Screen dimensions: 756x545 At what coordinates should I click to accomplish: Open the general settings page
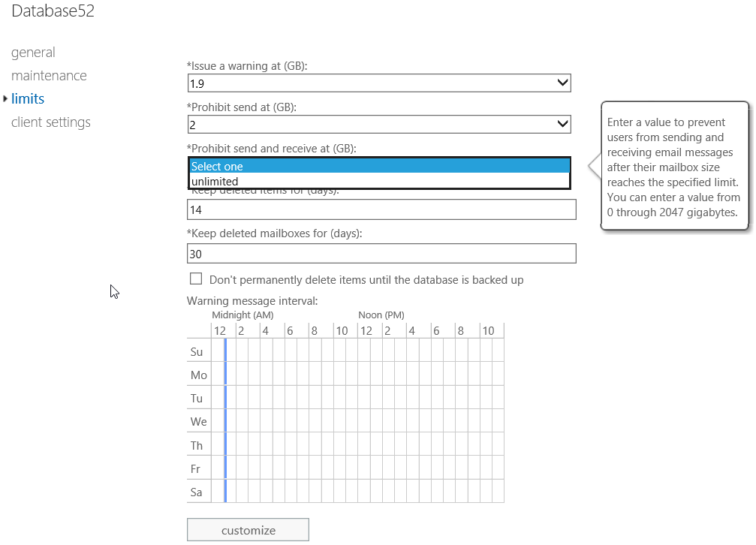coord(33,52)
